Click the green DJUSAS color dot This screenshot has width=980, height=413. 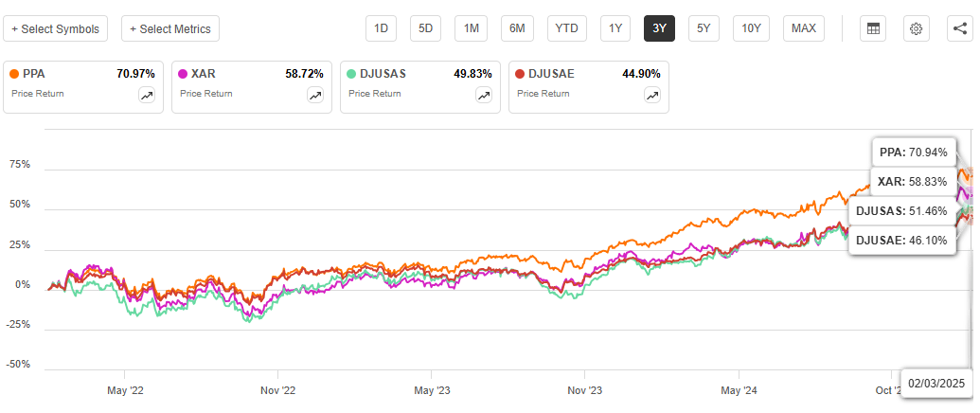pyautogui.click(x=352, y=74)
